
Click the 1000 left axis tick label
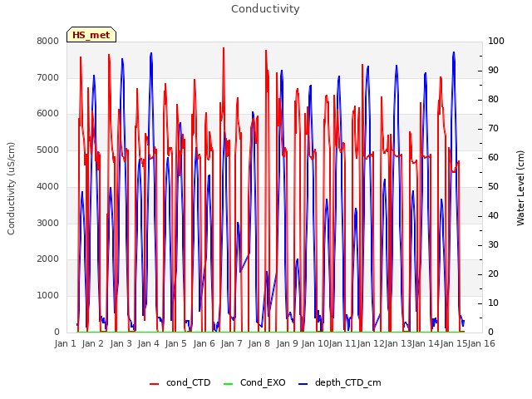tap(48, 296)
